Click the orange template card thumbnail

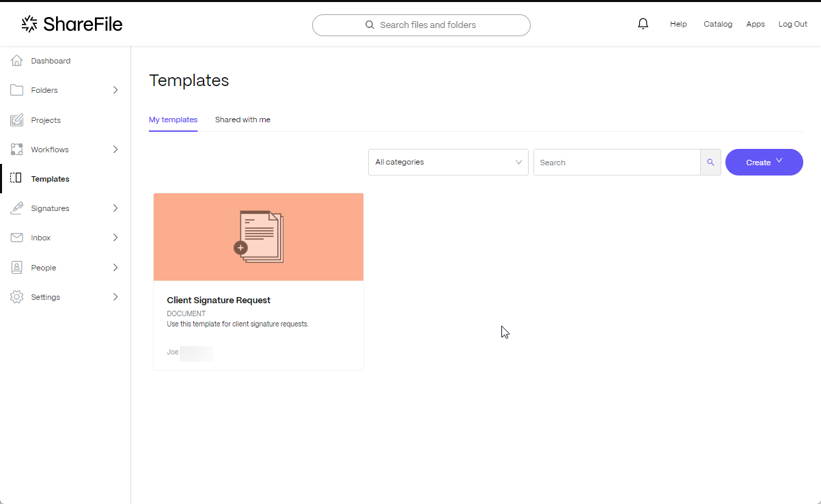259,237
